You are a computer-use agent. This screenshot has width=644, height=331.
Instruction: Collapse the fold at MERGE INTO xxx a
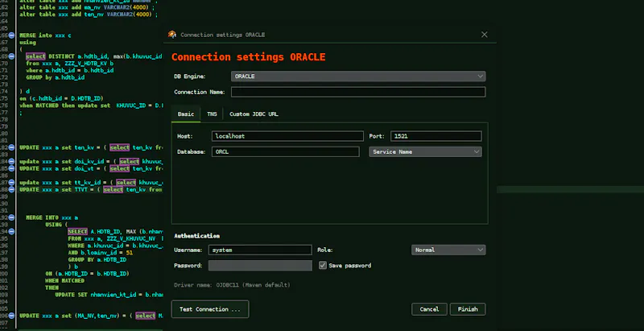(x=11, y=217)
